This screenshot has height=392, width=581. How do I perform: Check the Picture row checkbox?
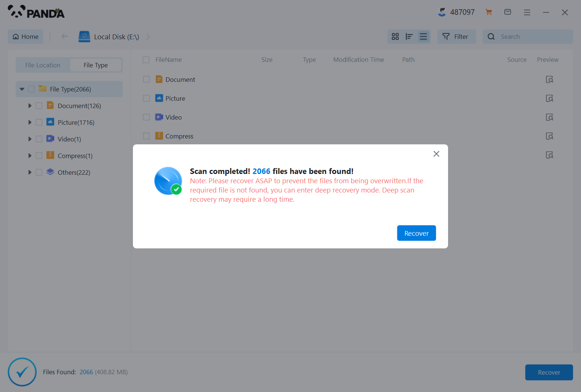coord(146,98)
